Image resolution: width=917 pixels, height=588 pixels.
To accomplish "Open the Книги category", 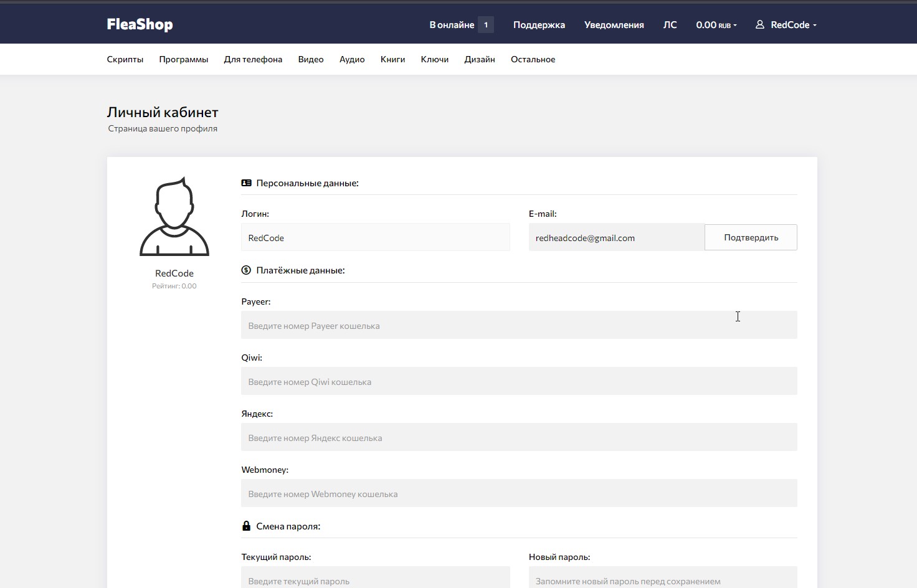I will click(393, 59).
